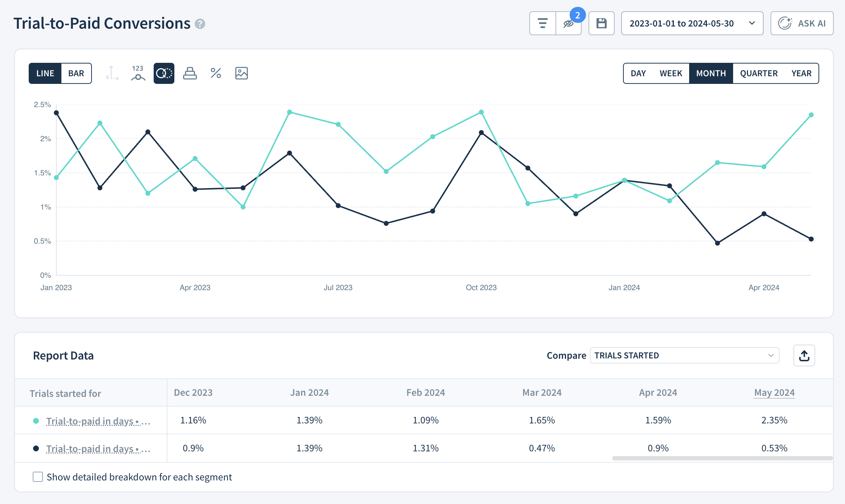Click the 0.47% cell for Mar 2024
The image size is (845, 504).
[x=542, y=448]
